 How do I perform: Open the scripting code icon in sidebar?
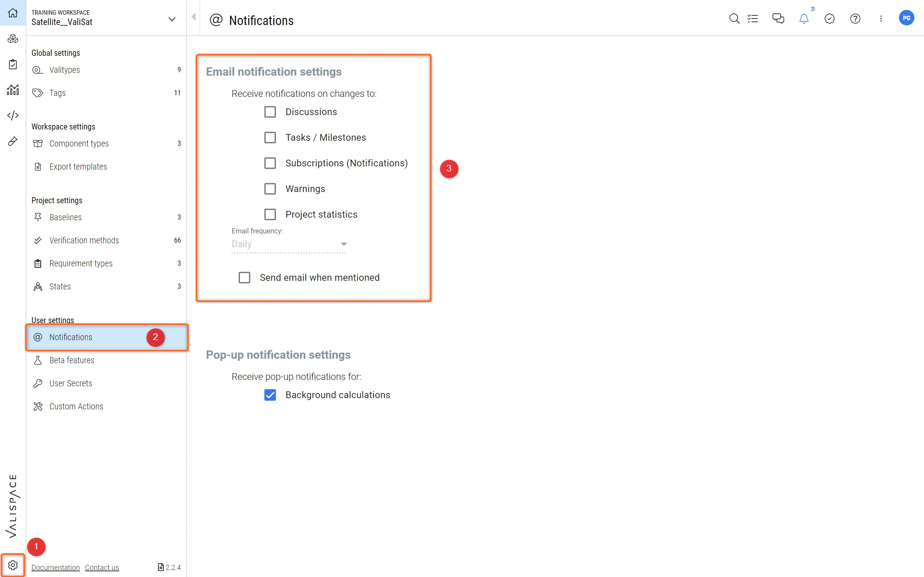tap(13, 115)
